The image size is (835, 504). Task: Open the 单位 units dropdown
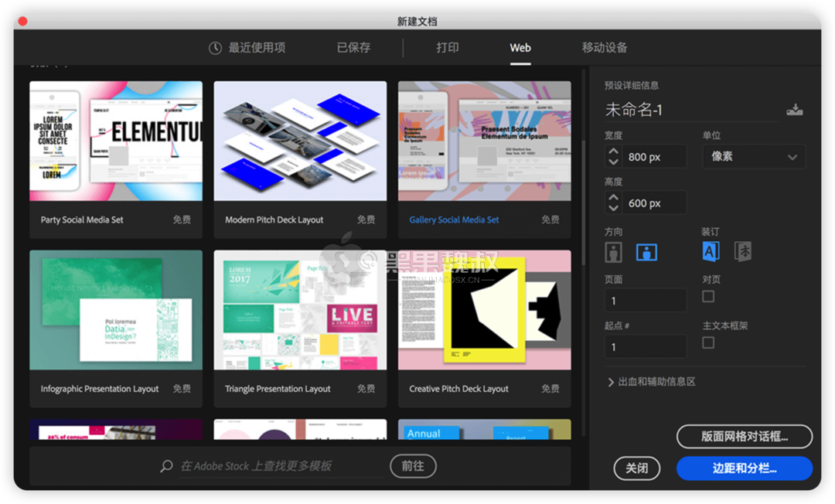coord(753,156)
